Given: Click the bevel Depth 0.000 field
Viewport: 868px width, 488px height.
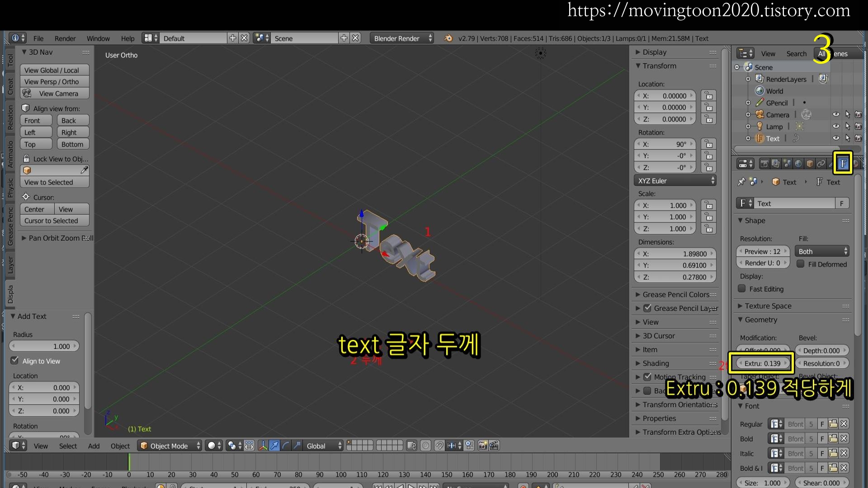Looking at the screenshot, I should click(822, 351).
